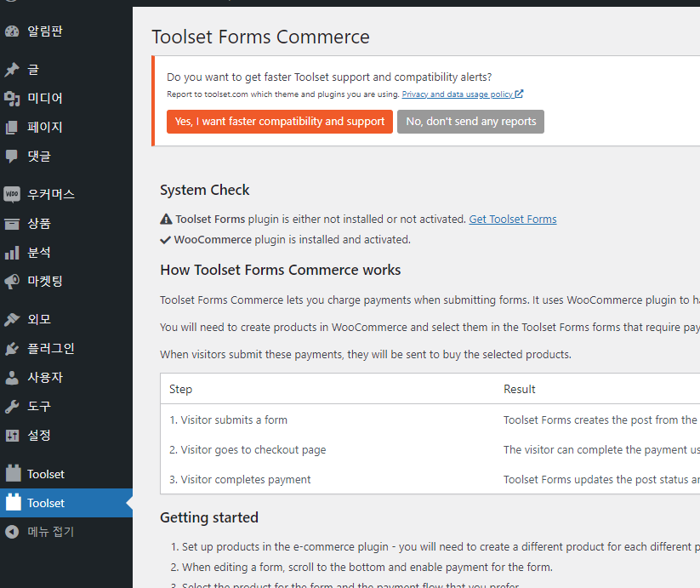Click the Step column header
The height and width of the screenshot is (588, 700).
[x=181, y=390]
